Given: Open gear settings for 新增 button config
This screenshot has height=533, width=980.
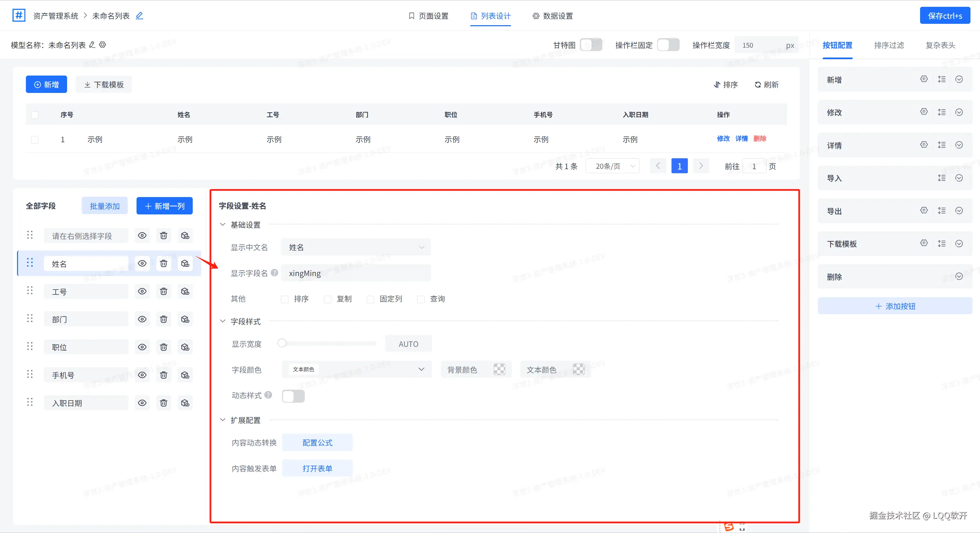Looking at the screenshot, I should pos(924,79).
